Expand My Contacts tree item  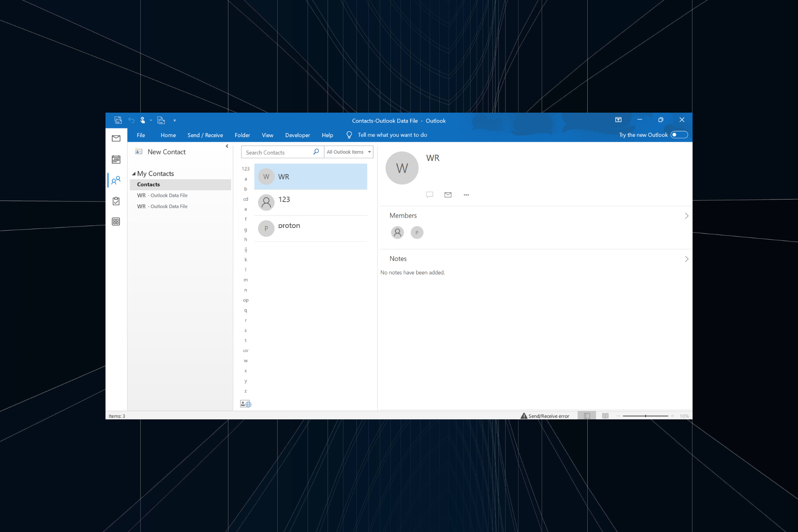click(x=133, y=173)
